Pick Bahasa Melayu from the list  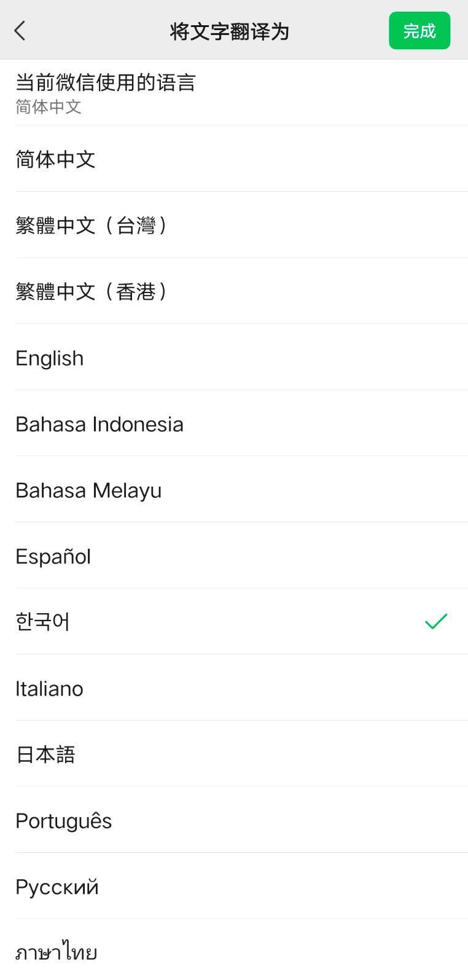point(88,490)
